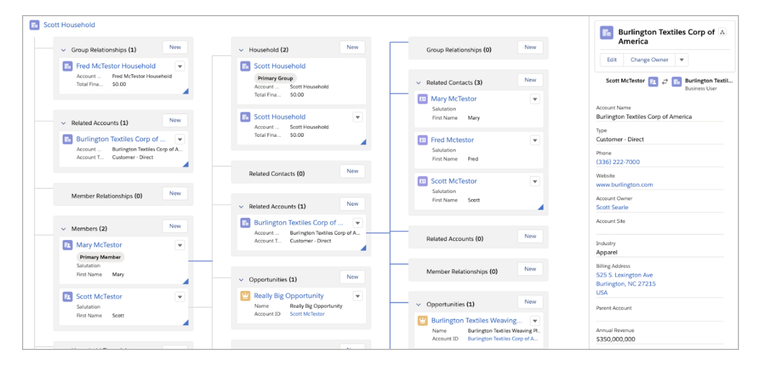
Task: Click Burlington Textiles Corp Account ID link
Action: point(503,339)
